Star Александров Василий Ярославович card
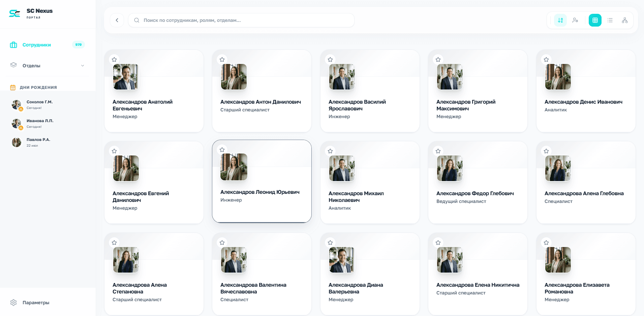 pos(330,60)
